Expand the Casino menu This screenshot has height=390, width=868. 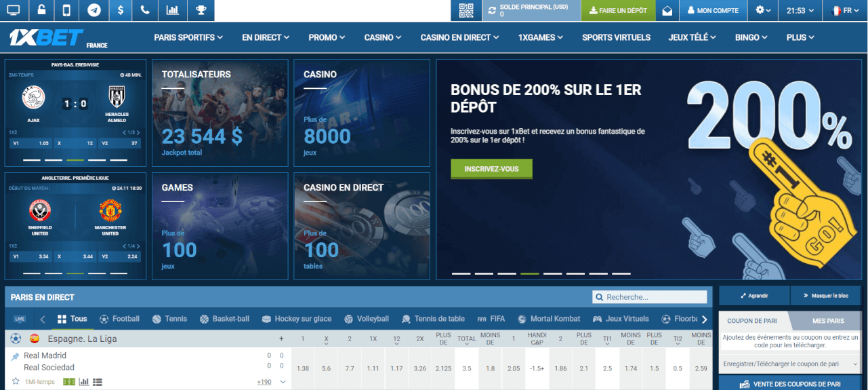[x=383, y=37]
